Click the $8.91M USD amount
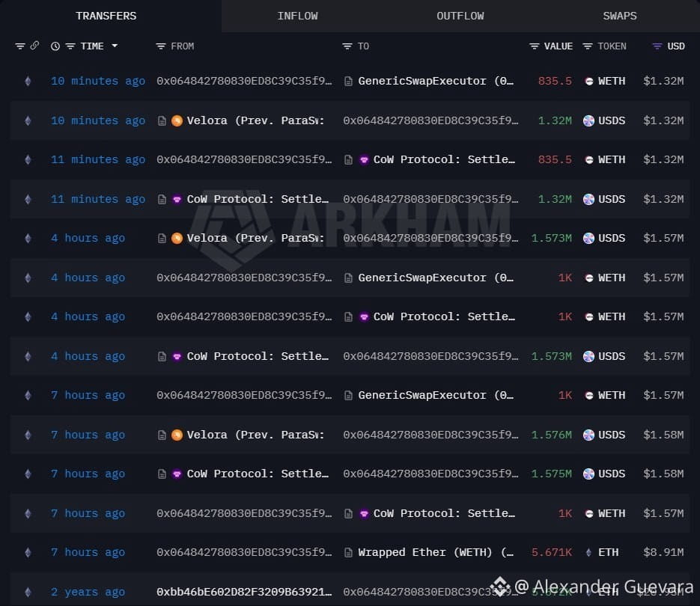 pyautogui.click(x=663, y=552)
